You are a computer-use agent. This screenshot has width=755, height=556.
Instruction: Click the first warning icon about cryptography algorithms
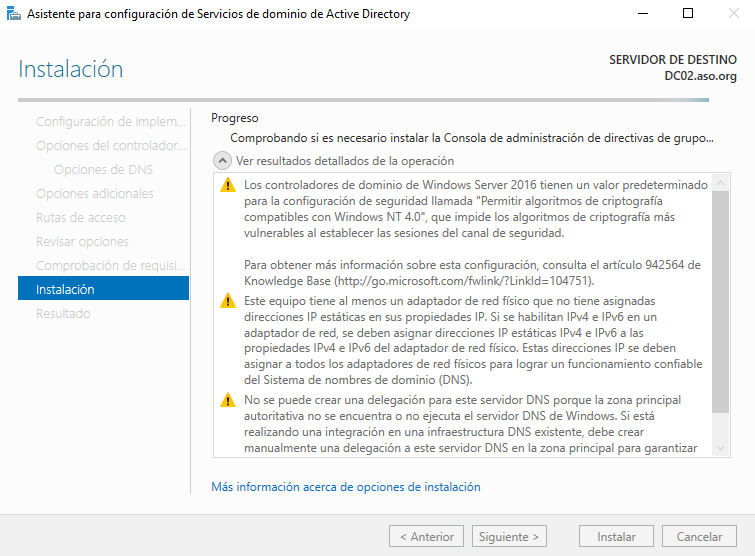coord(228,185)
